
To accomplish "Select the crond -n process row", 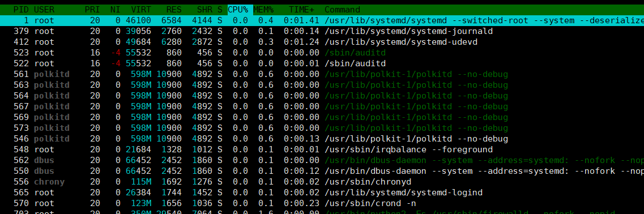I will [x=322, y=203].
